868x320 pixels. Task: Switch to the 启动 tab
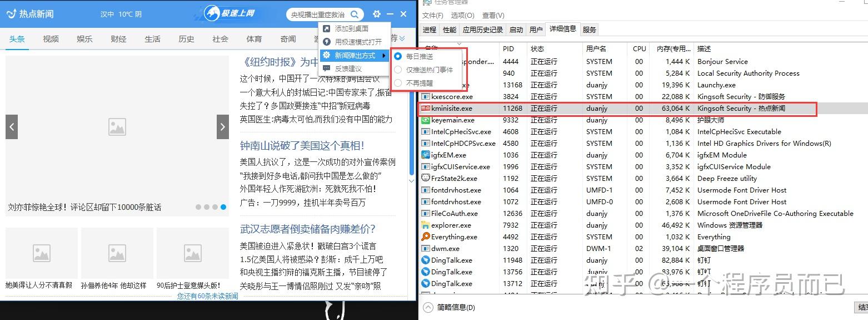[516, 30]
